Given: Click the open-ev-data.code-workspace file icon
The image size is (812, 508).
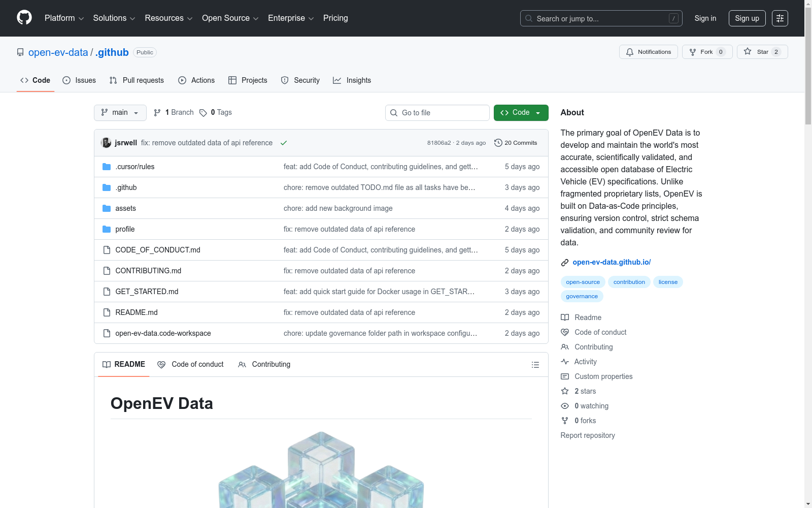Looking at the screenshot, I should [x=107, y=333].
